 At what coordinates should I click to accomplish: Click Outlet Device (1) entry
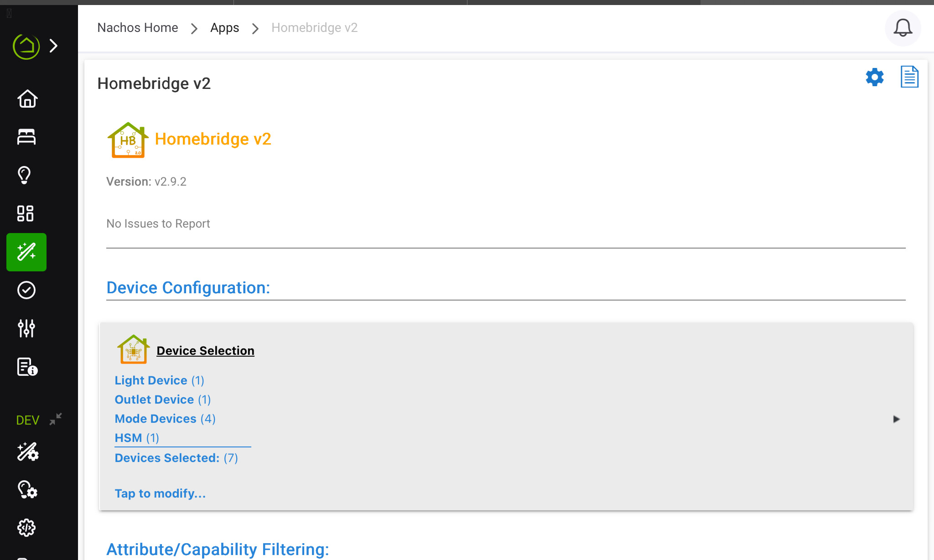click(162, 399)
